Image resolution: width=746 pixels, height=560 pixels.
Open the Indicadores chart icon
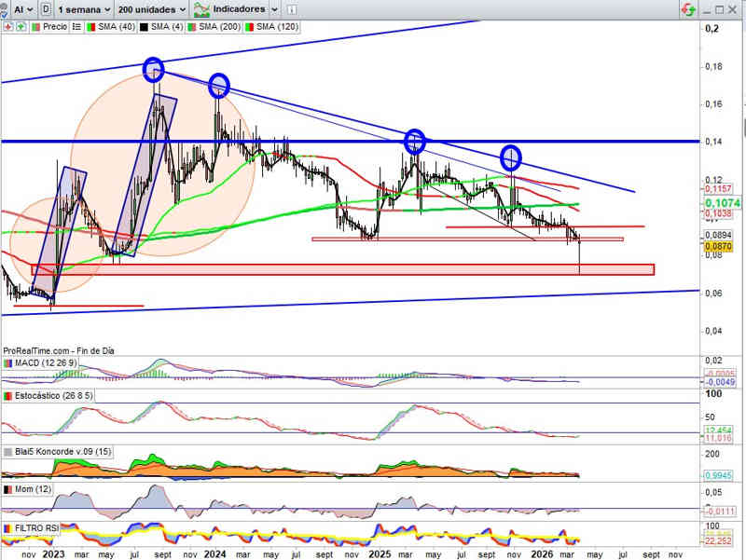point(200,9)
